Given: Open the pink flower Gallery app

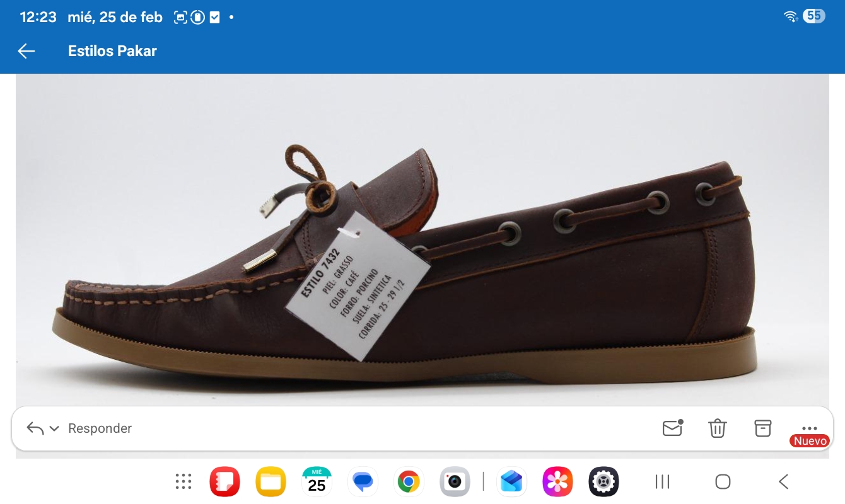Looking at the screenshot, I should point(557,482).
